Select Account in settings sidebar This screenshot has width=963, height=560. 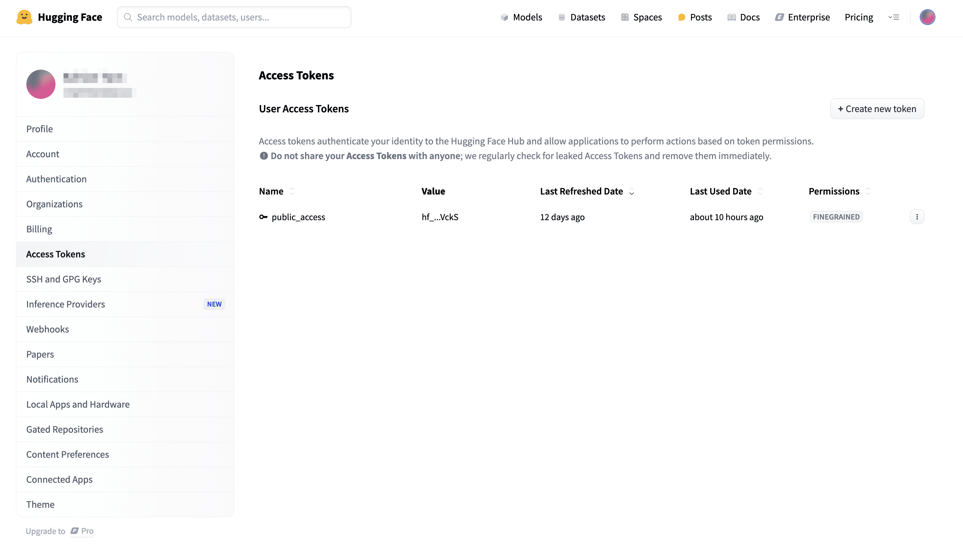click(125, 154)
